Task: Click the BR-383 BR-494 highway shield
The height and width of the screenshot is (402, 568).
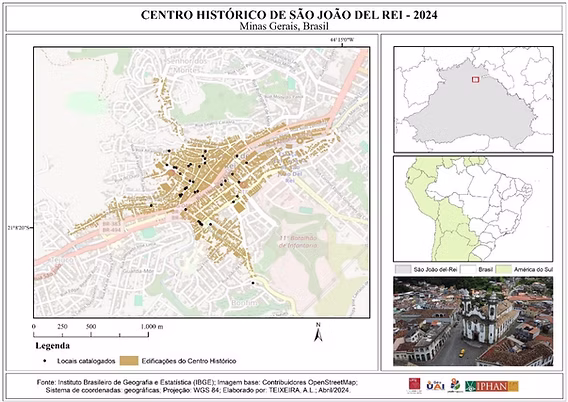Action: [112, 227]
